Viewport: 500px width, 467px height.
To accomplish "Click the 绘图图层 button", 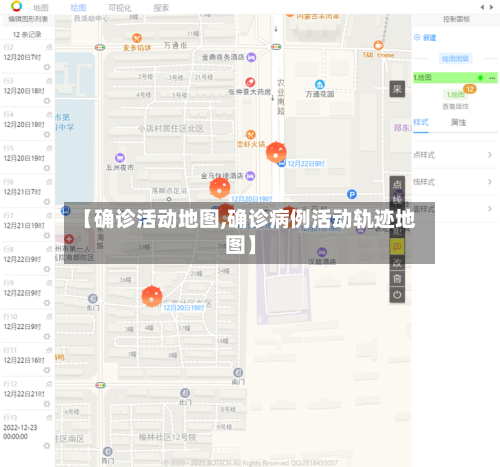I will pyautogui.click(x=455, y=59).
